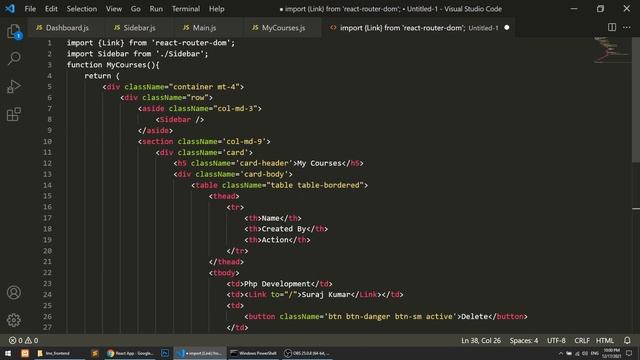Image resolution: width=640 pixels, height=360 pixels.
Task: Change end of line sequence CRLF
Action: click(x=582, y=340)
